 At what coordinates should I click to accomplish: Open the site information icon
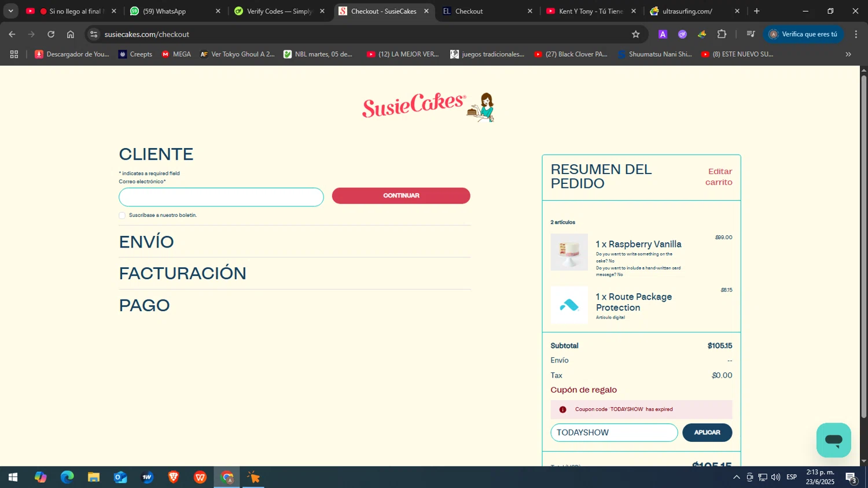[x=94, y=34]
